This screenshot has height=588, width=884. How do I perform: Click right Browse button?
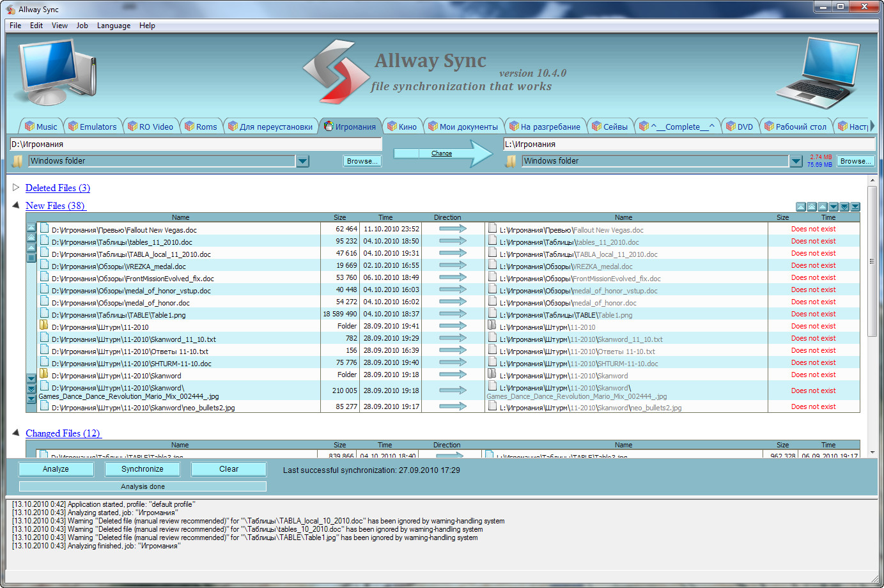[x=855, y=161]
